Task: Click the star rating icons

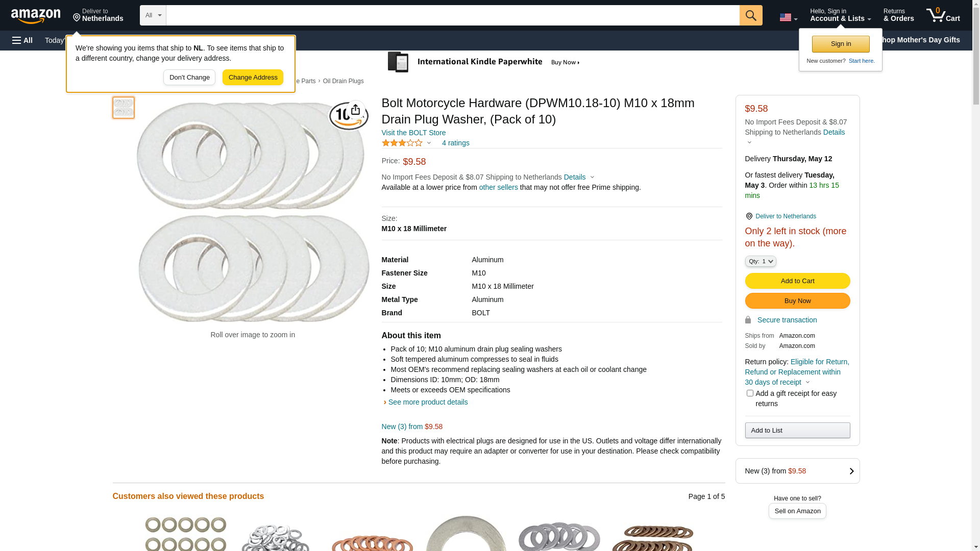Action: pyautogui.click(x=402, y=143)
